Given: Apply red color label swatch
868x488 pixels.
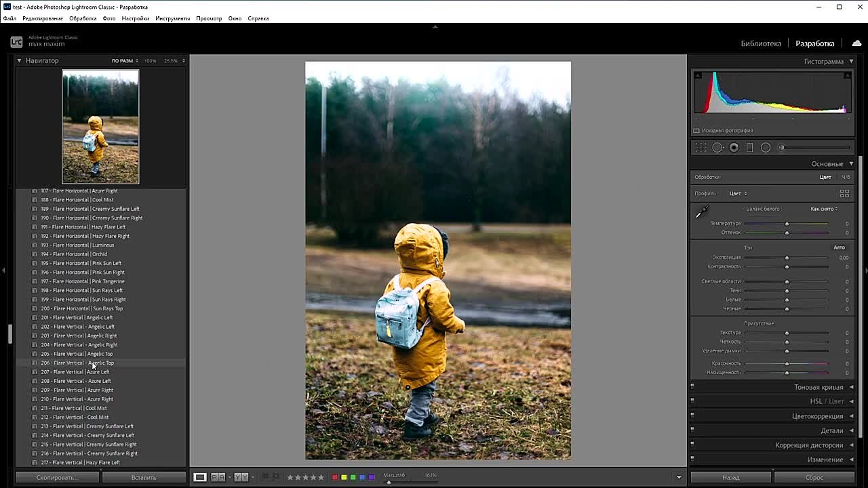Looking at the screenshot, I should coord(334,477).
